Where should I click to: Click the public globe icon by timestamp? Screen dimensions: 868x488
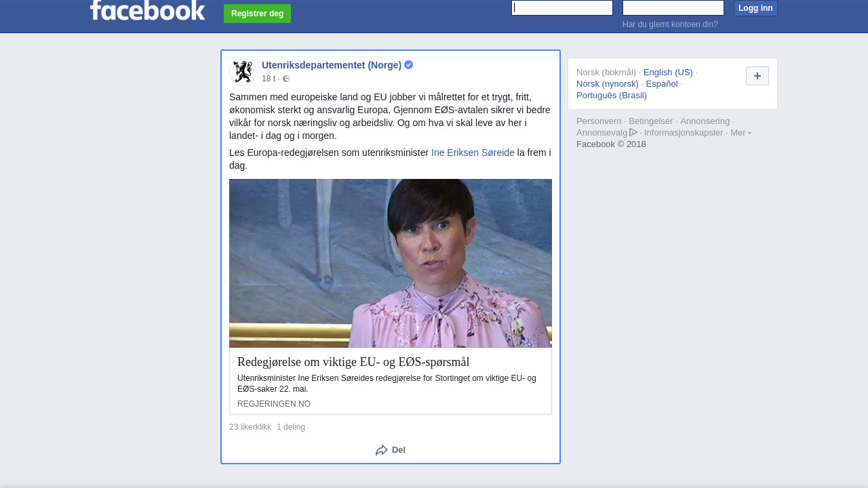click(x=286, y=79)
